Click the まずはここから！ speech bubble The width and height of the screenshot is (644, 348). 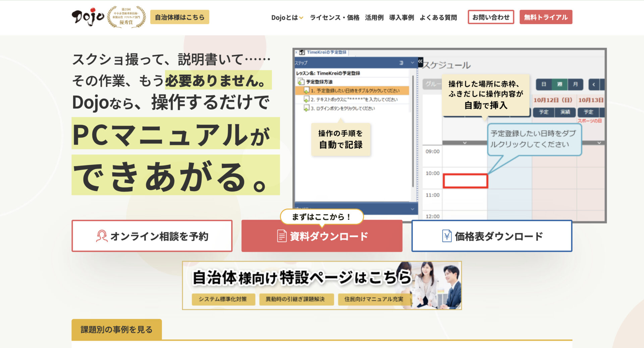pos(322,217)
